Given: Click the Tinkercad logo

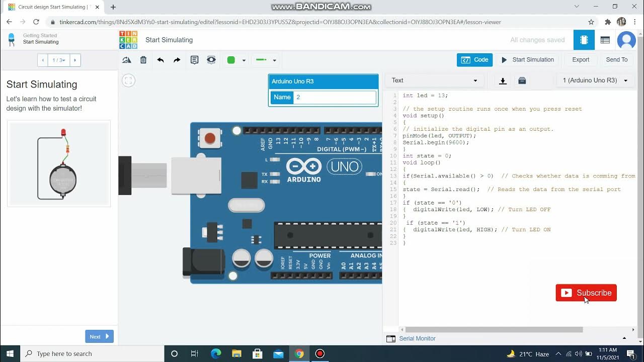Looking at the screenshot, I should 128,40.
